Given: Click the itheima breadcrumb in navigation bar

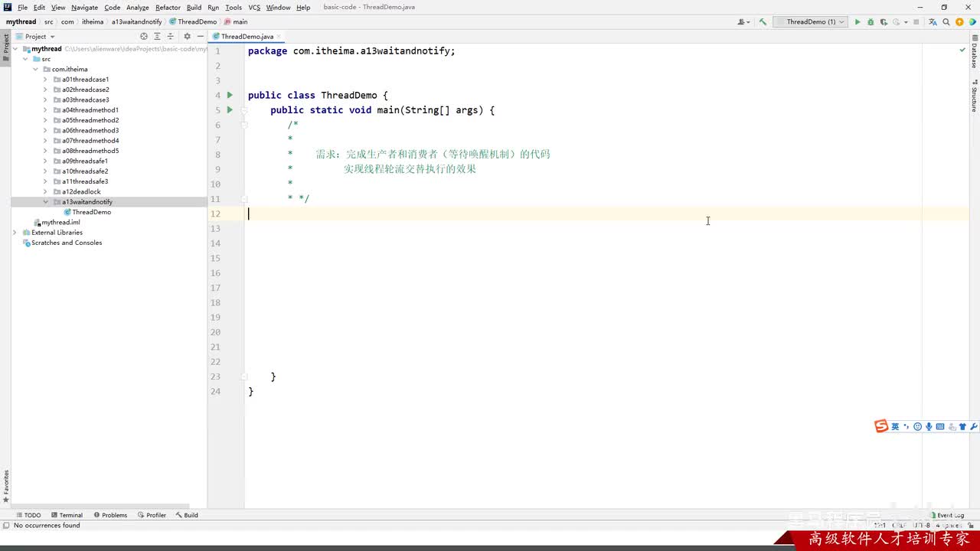Looking at the screenshot, I should [x=93, y=22].
